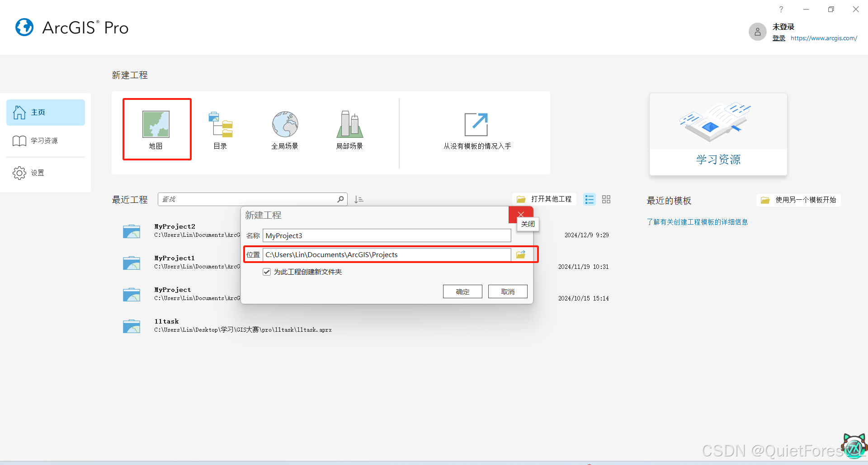Click the 名称 project name field

pos(387,235)
